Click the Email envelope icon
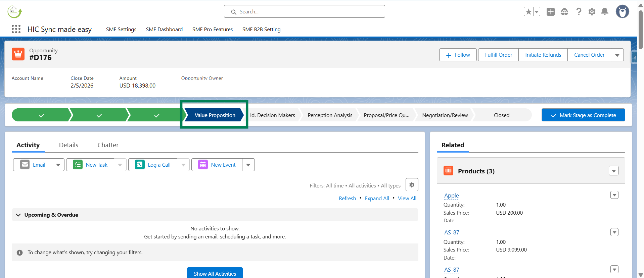Image resolution: width=644 pixels, height=278 pixels. tap(25, 165)
